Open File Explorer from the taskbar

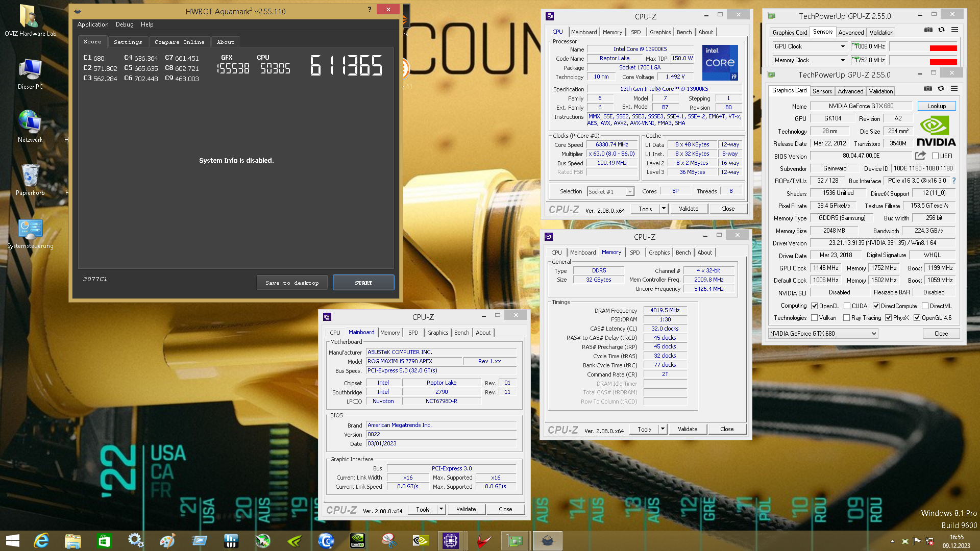click(x=72, y=541)
